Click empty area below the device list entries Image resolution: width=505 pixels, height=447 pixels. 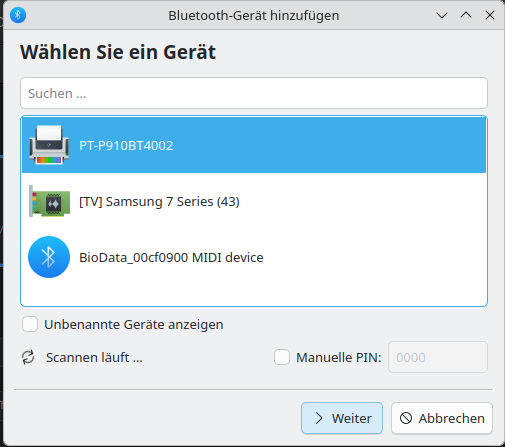pos(254,295)
